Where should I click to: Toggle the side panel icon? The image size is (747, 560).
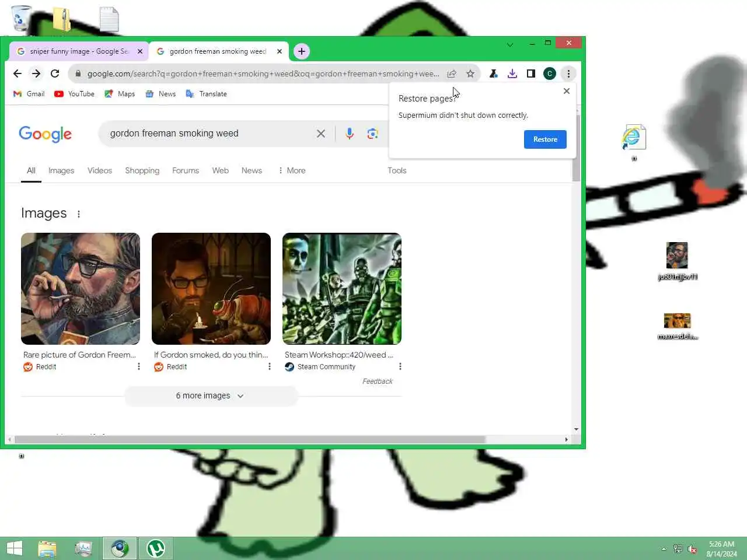click(x=531, y=73)
